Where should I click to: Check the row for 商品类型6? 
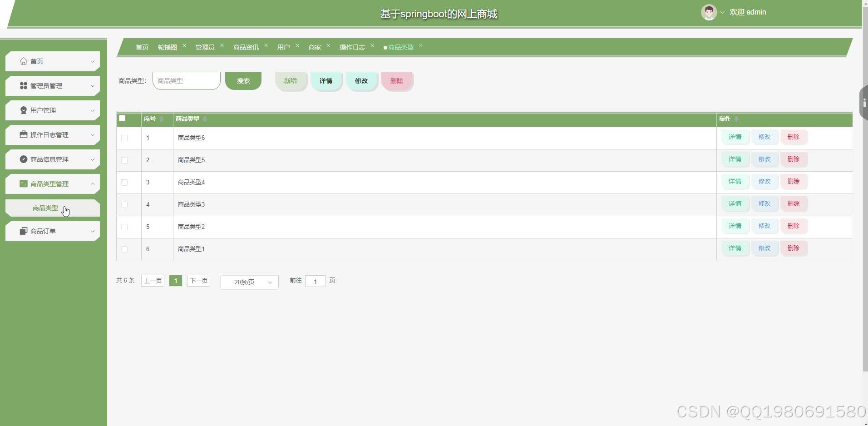pos(124,138)
